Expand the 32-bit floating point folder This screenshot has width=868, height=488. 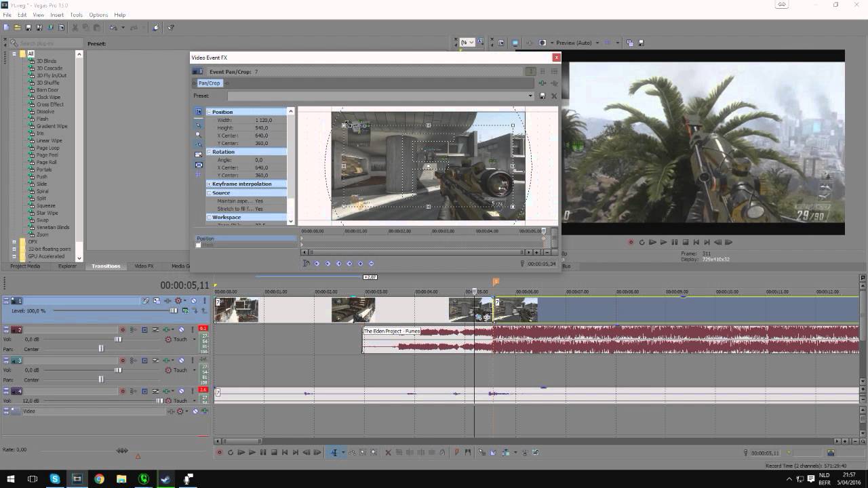[x=14, y=249]
